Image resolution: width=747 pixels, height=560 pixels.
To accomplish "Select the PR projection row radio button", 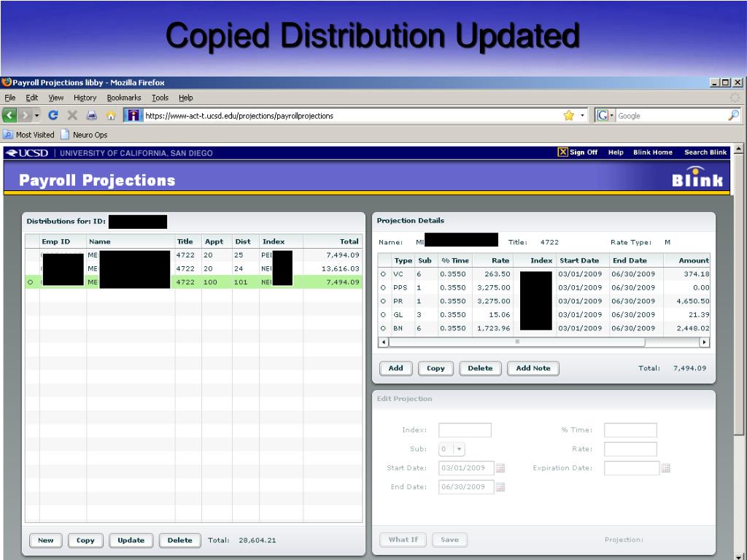I will (383, 301).
